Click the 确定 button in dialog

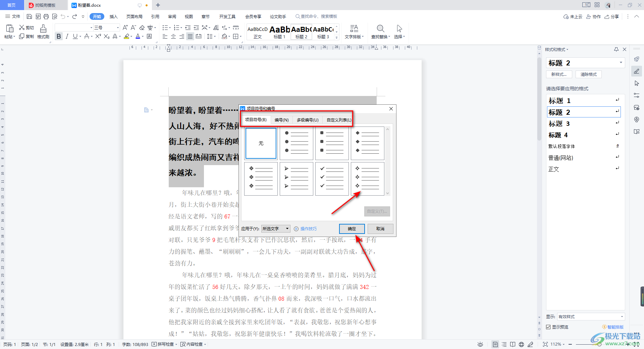coord(352,229)
